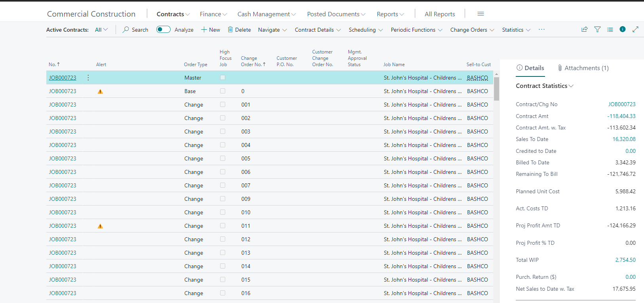
Task: Open the filter pane funnel icon
Action: click(597, 29)
